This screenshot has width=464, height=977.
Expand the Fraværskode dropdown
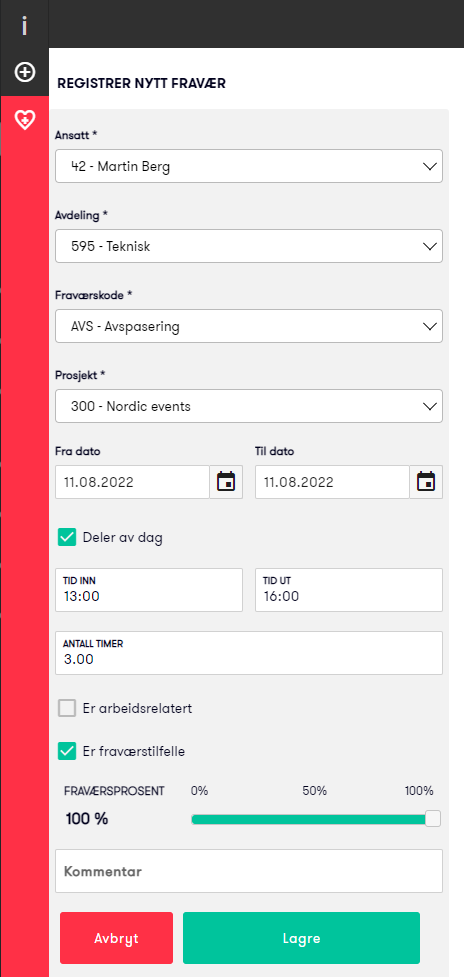tap(249, 326)
